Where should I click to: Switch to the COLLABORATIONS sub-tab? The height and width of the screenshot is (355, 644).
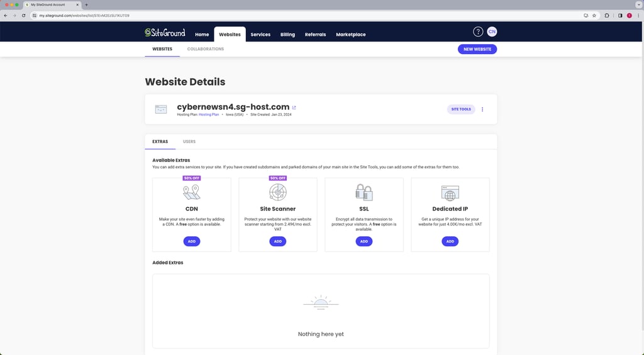[206, 49]
